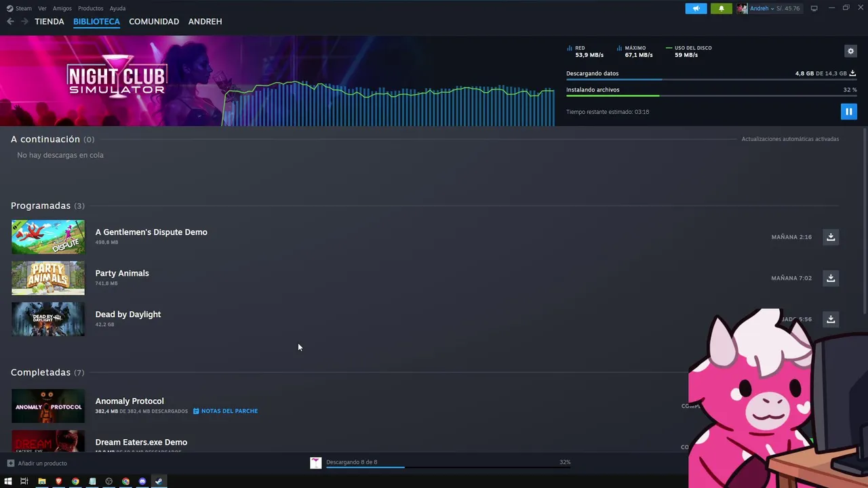Go forward with the right arrow
This screenshot has height=488, width=868.
tap(24, 21)
